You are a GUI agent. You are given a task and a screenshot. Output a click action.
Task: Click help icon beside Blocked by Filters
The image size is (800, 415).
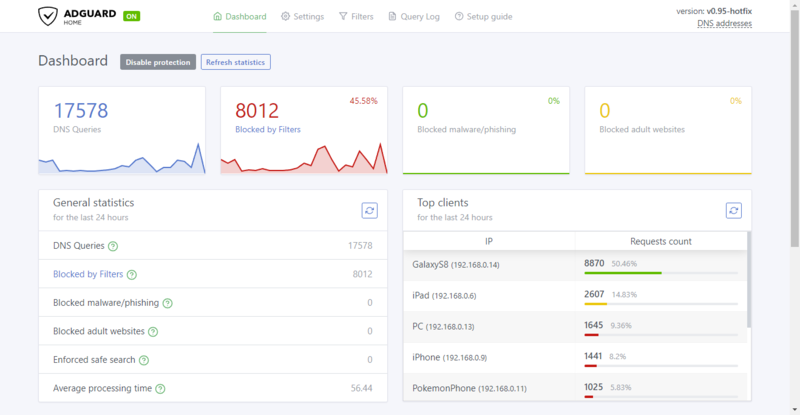click(x=132, y=275)
